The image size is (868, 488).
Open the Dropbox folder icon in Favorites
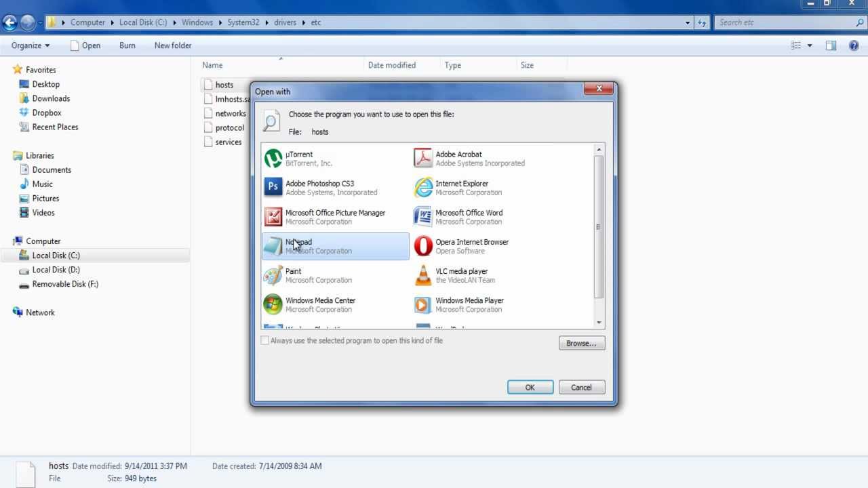click(x=24, y=113)
